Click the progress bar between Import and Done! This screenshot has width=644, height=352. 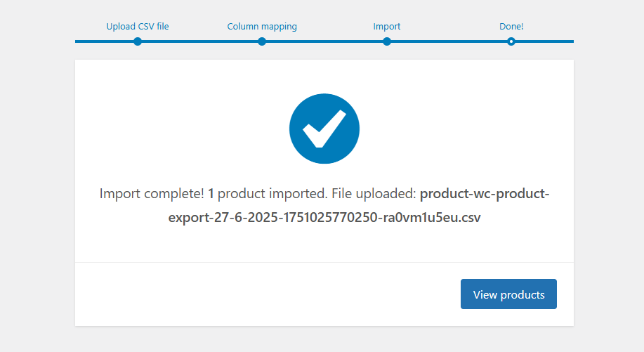(x=449, y=41)
